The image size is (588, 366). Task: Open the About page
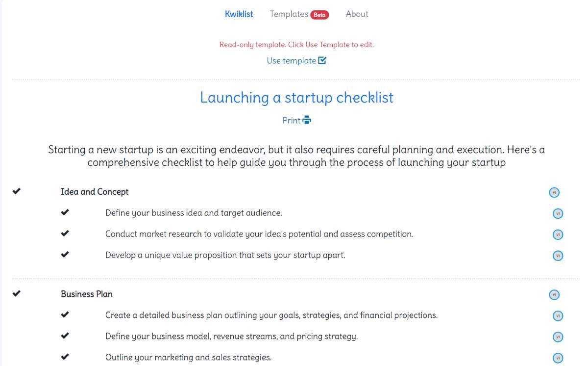click(x=357, y=14)
